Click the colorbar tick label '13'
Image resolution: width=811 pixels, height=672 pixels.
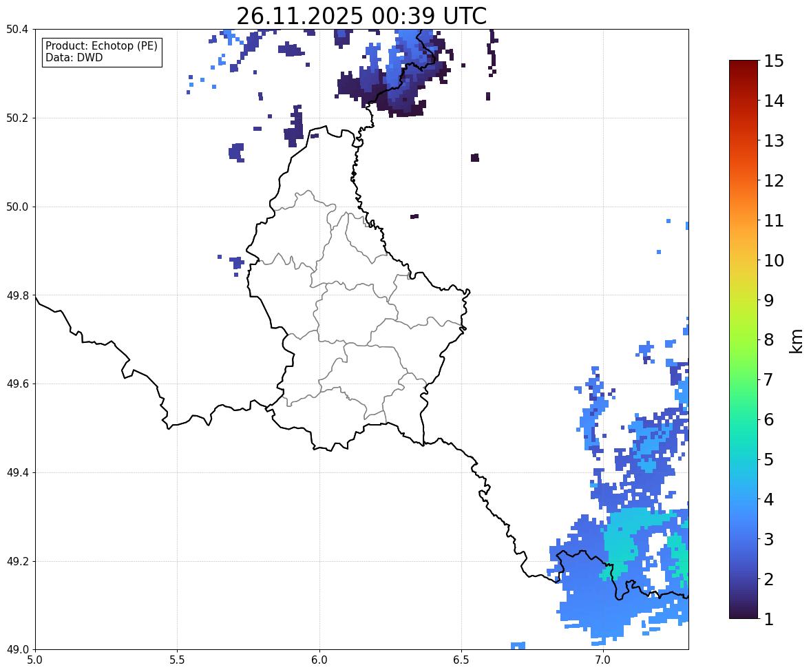tap(774, 140)
